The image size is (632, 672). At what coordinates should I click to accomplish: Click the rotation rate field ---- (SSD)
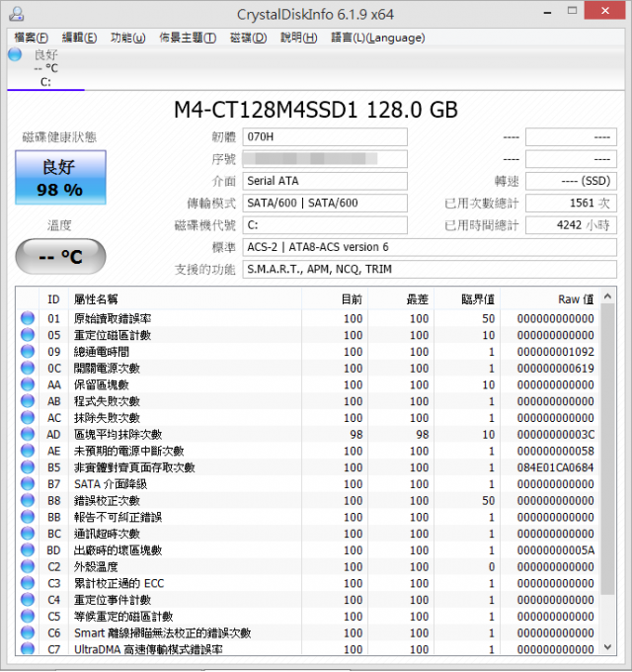(x=571, y=181)
